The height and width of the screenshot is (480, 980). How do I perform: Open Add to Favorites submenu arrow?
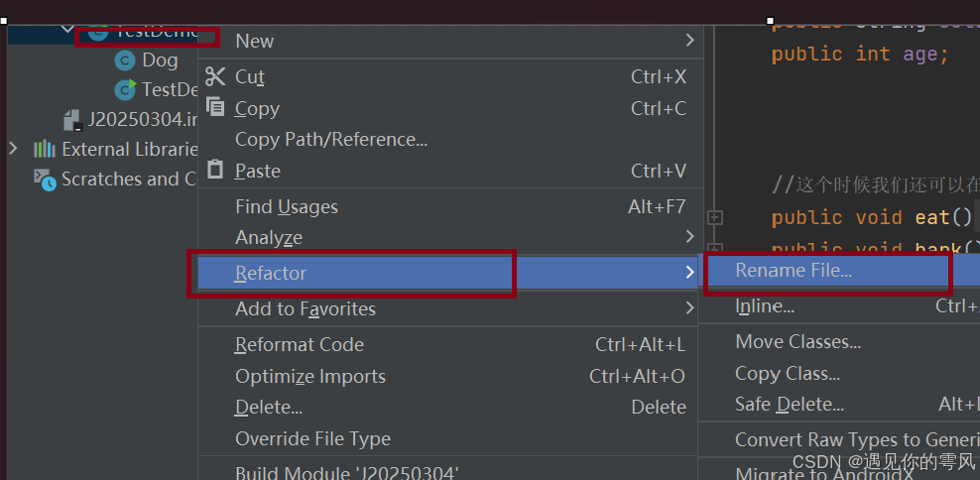689,308
